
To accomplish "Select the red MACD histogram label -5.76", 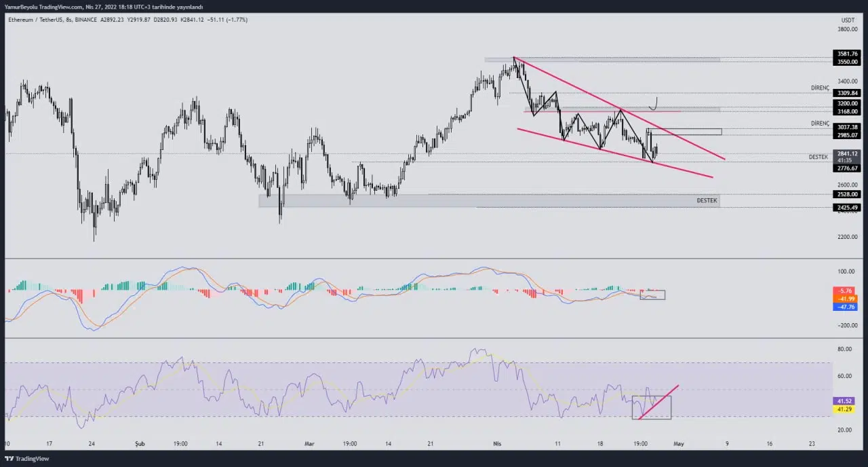I will coord(846,291).
